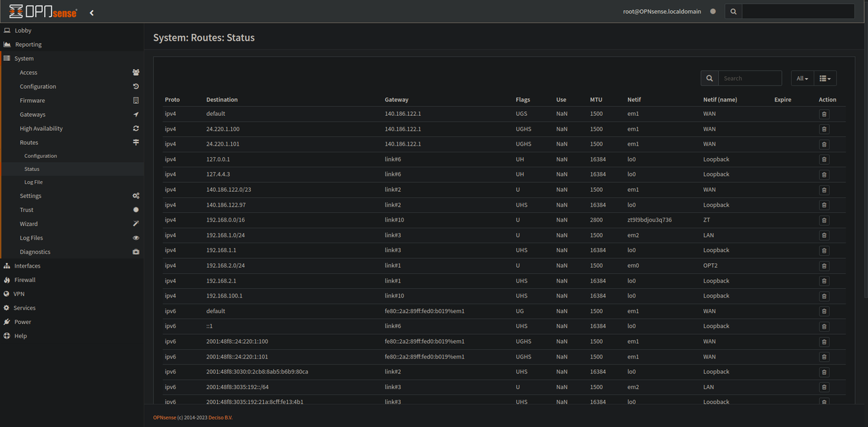Click the root@OPNsense.localdomain label
868x427 pixels.
point(662,12)
